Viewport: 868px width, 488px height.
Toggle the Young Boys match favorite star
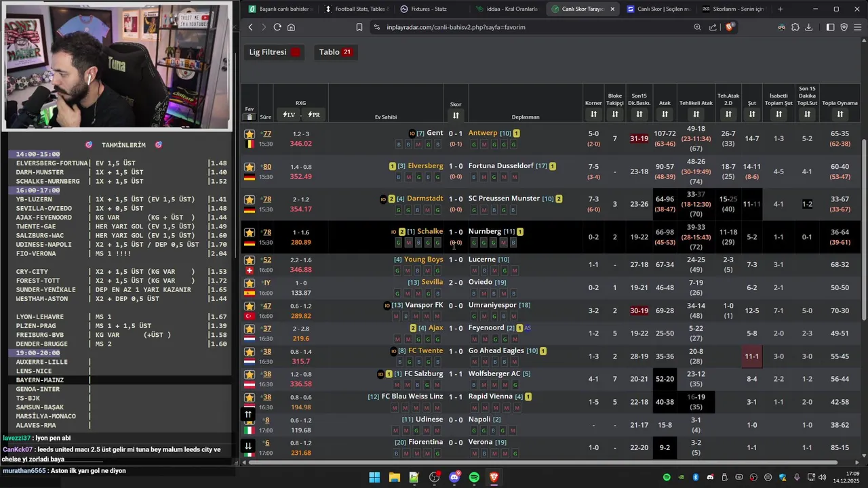click(x=250, y=260)
